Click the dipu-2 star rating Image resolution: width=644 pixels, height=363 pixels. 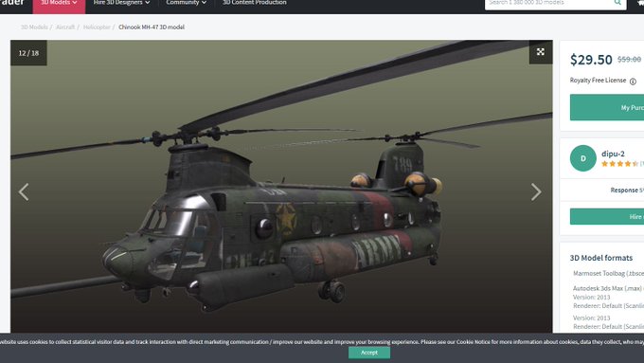(x=619, y=164)
